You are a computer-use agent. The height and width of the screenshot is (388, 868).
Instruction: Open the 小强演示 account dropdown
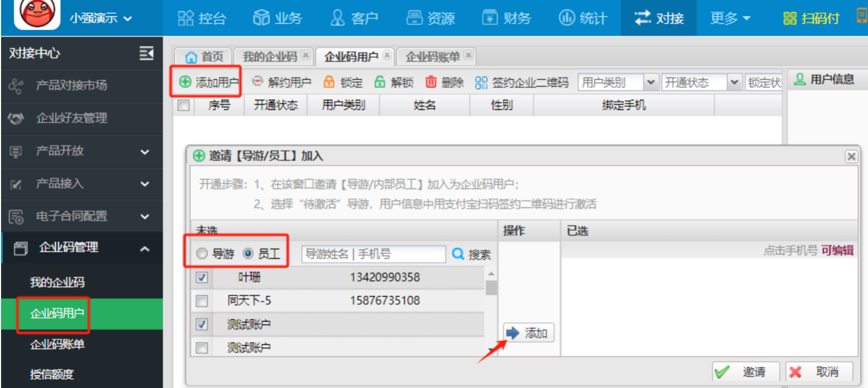(100, 19)
